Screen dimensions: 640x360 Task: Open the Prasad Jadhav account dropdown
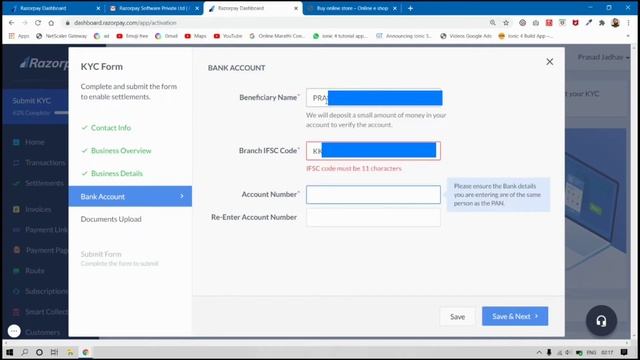tap(603, 57)
